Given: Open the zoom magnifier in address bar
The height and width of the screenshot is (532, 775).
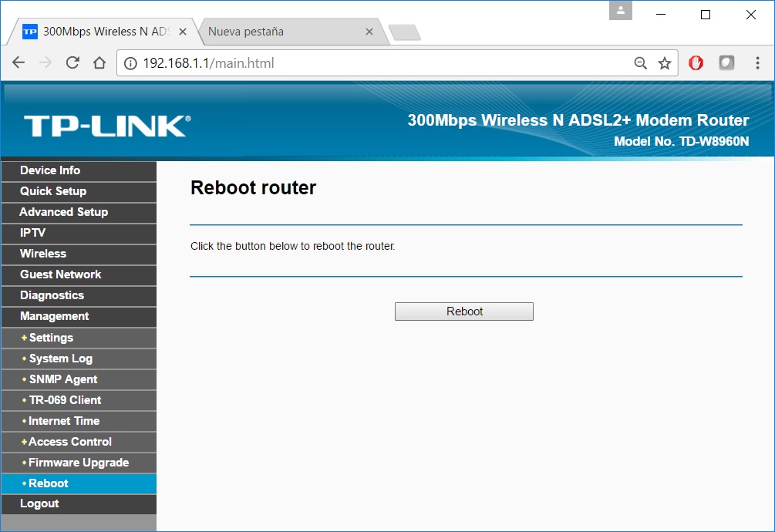Looking at the screenshot, I should (641, 63).
